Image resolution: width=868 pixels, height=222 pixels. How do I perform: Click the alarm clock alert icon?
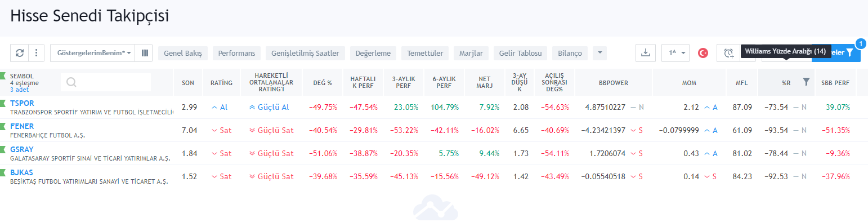click(728, 53)
